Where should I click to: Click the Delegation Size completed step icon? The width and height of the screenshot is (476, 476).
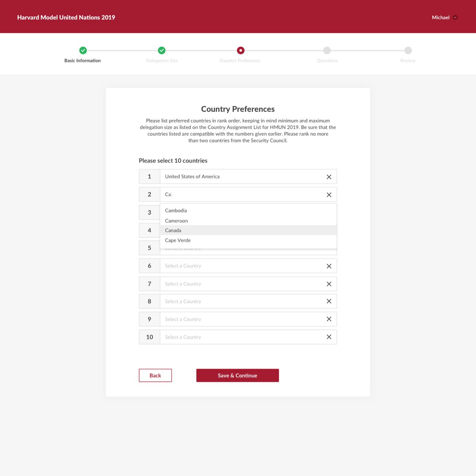pyautogui.click(x=161, y=51)
